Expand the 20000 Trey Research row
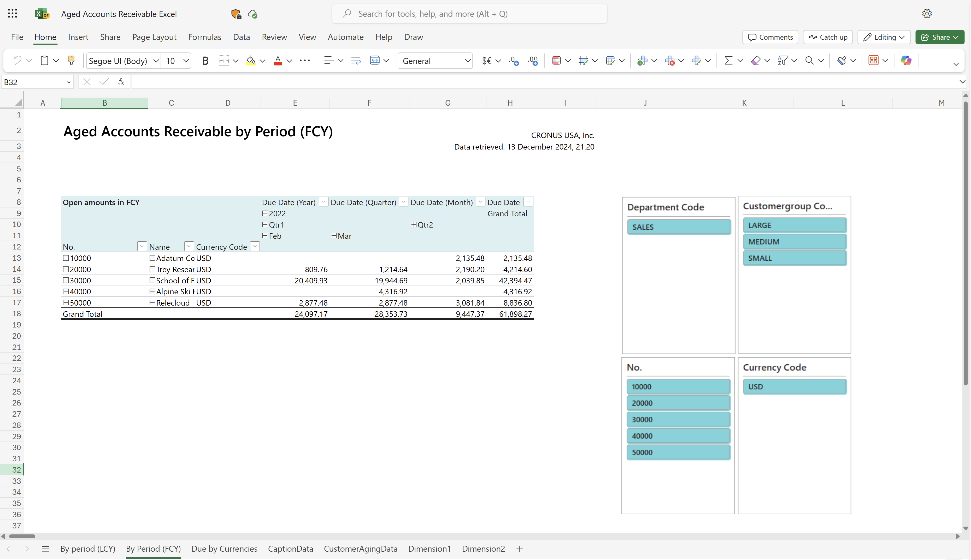This screenshot has width=971, height=560. coord(66,269)
